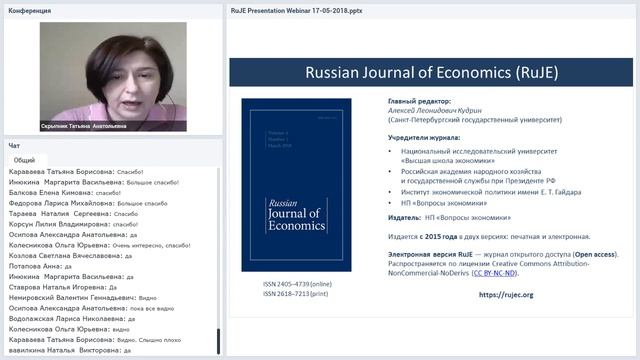Click the Russian Journal of Economics cover image
This screenshot has width=640, height=360.
[296, 185]
